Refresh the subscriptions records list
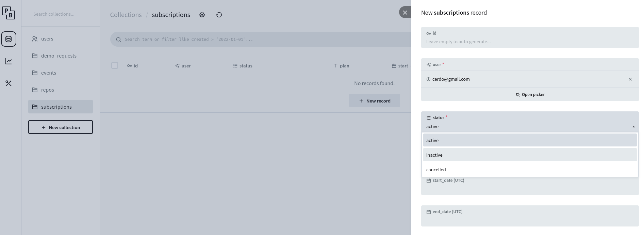The width and height of the screenshot is (644, 235). point(219,15)
